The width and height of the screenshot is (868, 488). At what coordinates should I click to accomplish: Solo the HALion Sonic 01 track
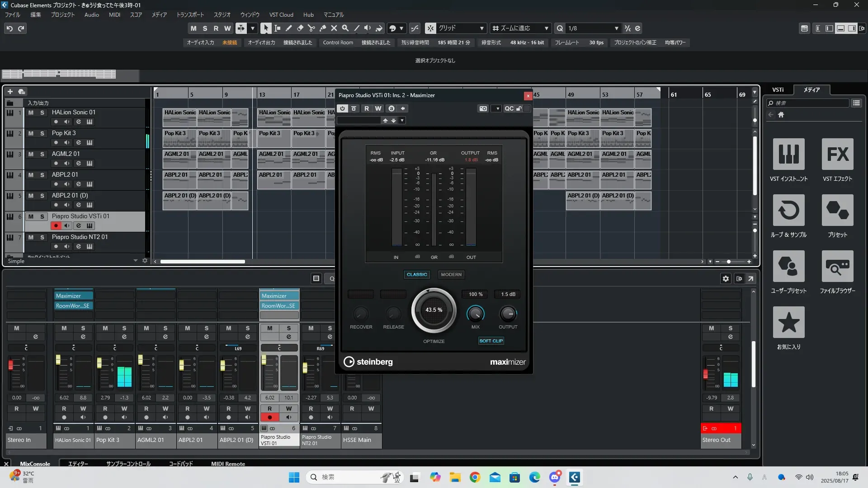(42, 113)
